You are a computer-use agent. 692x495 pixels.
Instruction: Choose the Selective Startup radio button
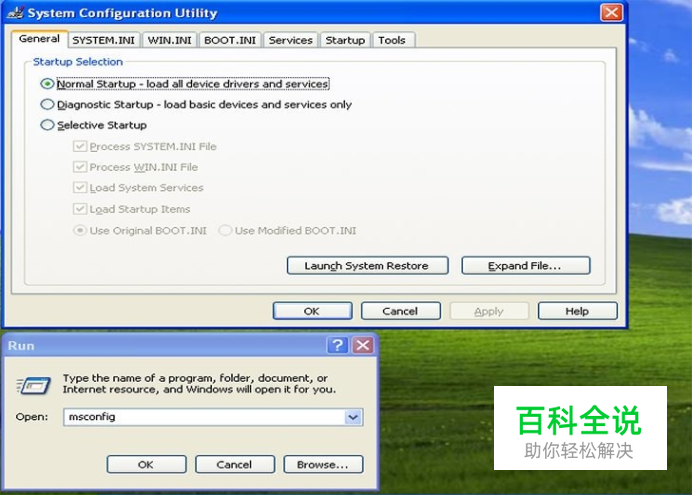point(47,125)
